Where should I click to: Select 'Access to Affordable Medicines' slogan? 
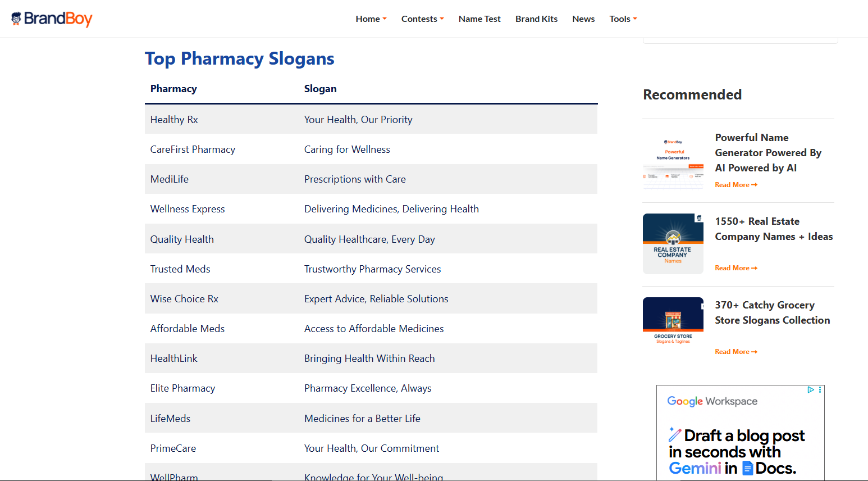tap(374, 329)
